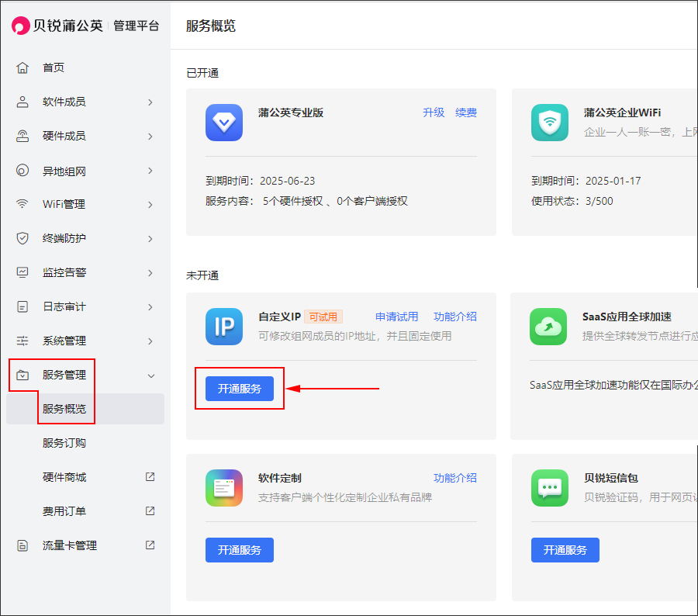Viewport: 698px width, 616px height.
Task: Click the SaaS应用全球加速 card title
Action: (627, 317)
